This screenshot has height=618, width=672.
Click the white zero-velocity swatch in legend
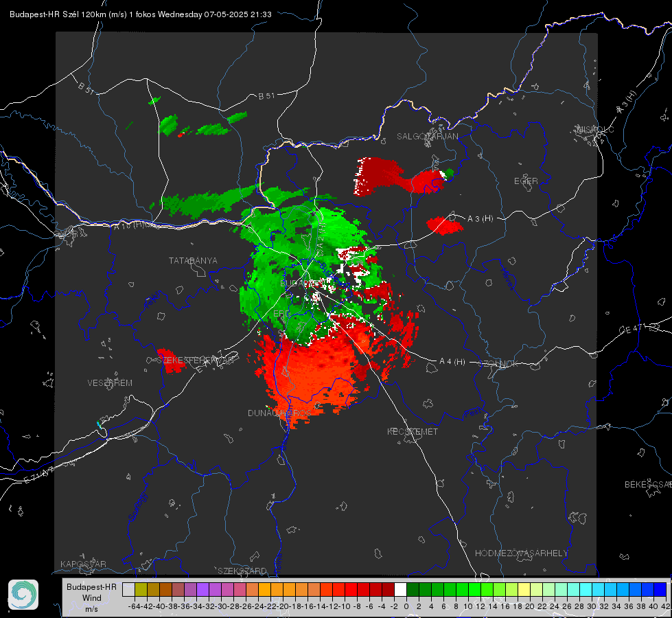click(400, 590)
